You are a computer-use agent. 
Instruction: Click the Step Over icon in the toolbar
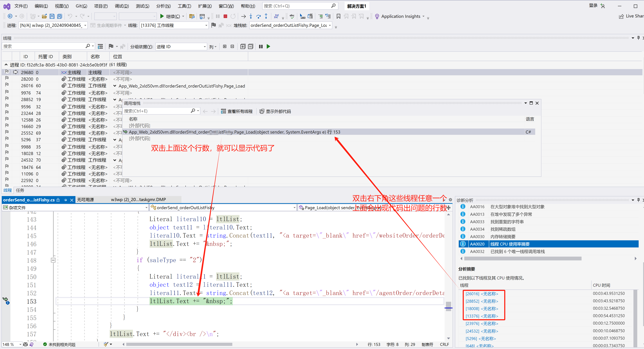(258, 16)
